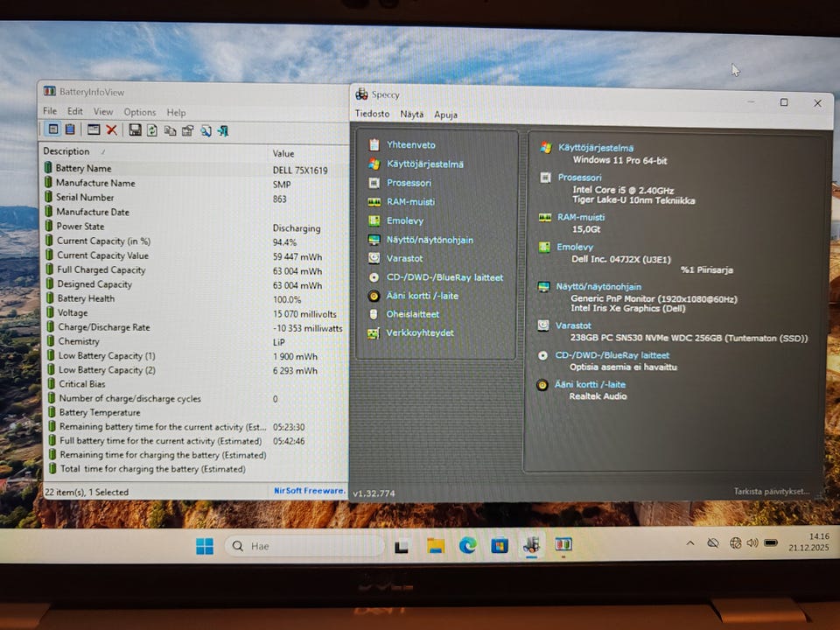This screenshot has width=840, height=630.
Task: Select the Full Charged Capacity row
Action: pos(195,270)
